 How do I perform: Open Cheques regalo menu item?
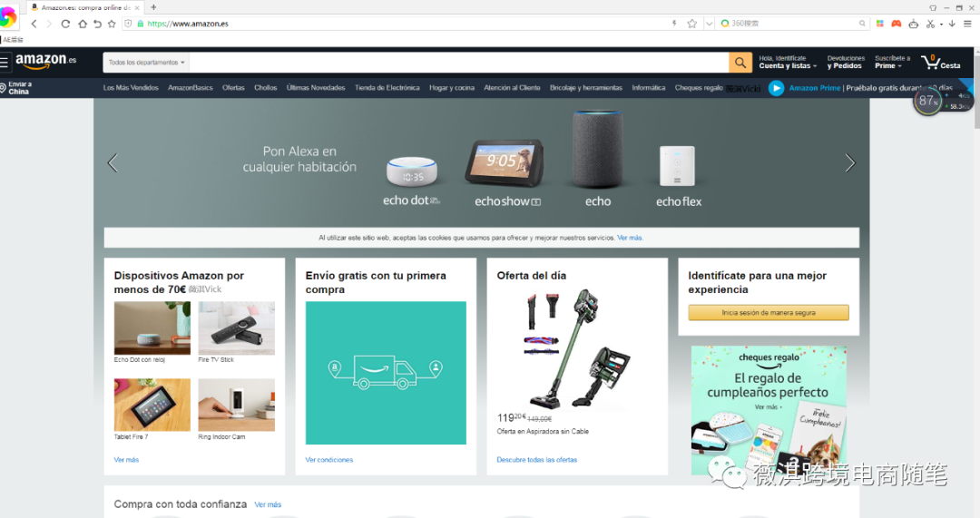pyautogui.click(x=698, y=88)
